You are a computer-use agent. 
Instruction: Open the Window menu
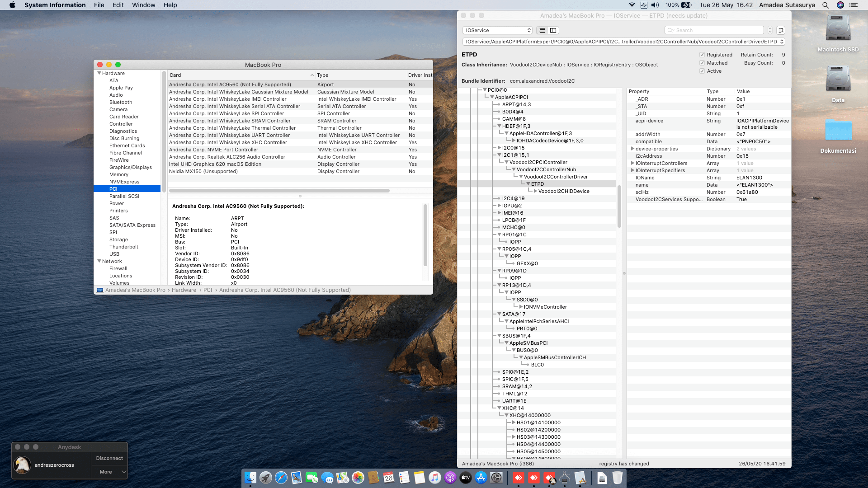click(x=143, y=5)
